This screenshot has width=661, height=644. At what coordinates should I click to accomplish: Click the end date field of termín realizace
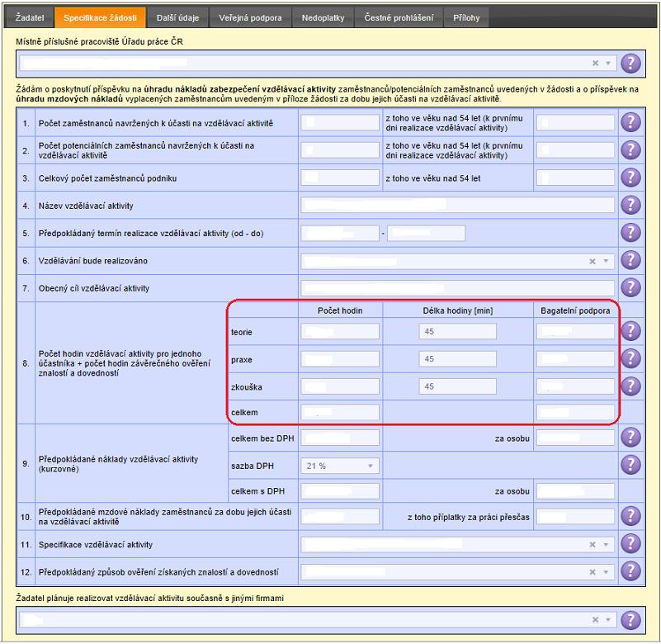(x=426, y=233)
